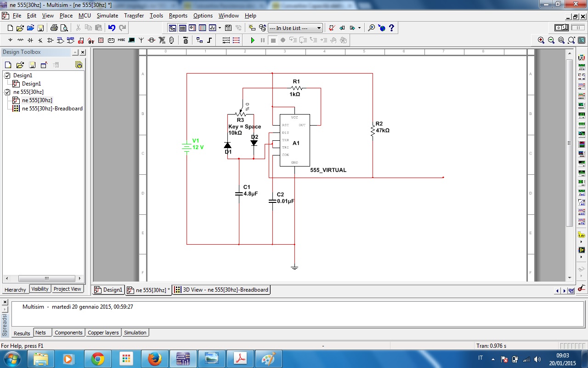Switch to the Nets spreadsheet tab

click(x=41, y=333)
